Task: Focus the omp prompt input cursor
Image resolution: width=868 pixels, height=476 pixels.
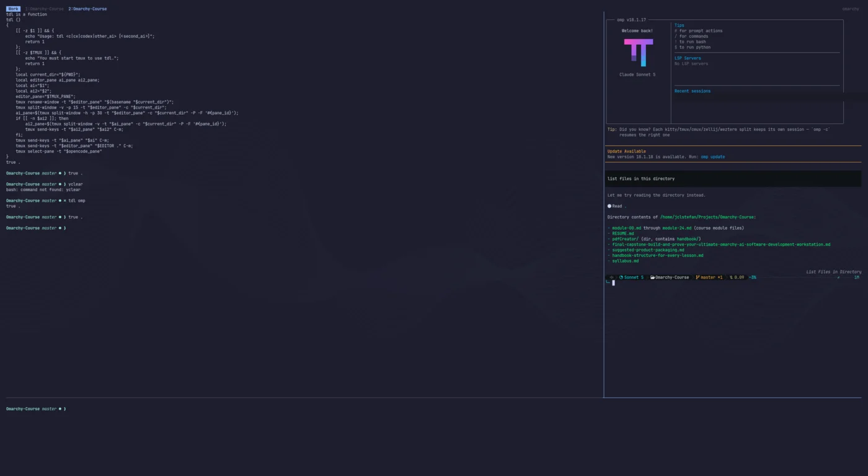Action: [614, 283]
